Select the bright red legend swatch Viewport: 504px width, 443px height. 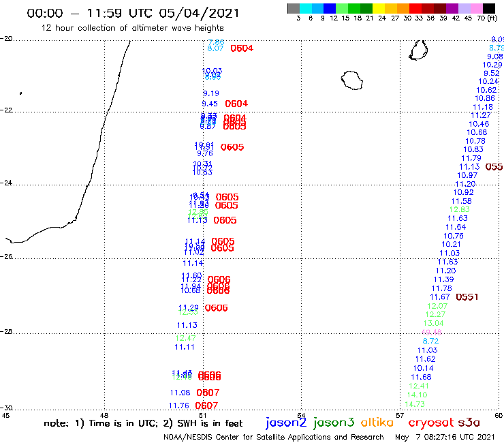pyautogui.click(x=415, y=8)
